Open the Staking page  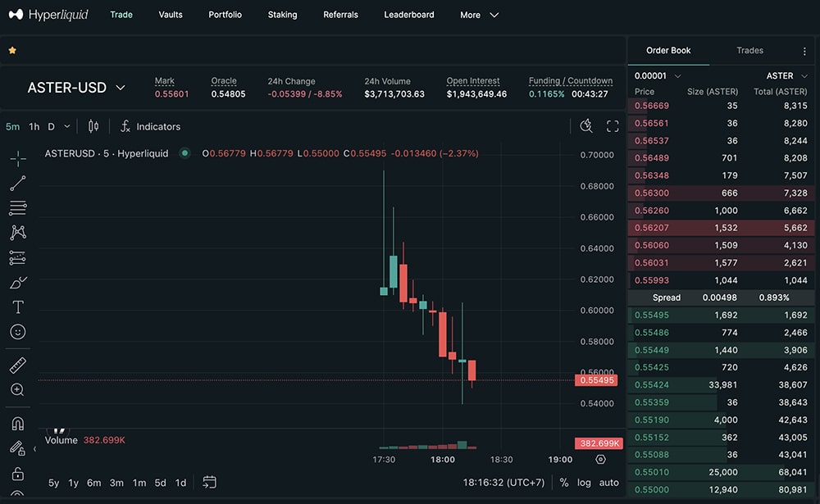[x=282, y=15]
